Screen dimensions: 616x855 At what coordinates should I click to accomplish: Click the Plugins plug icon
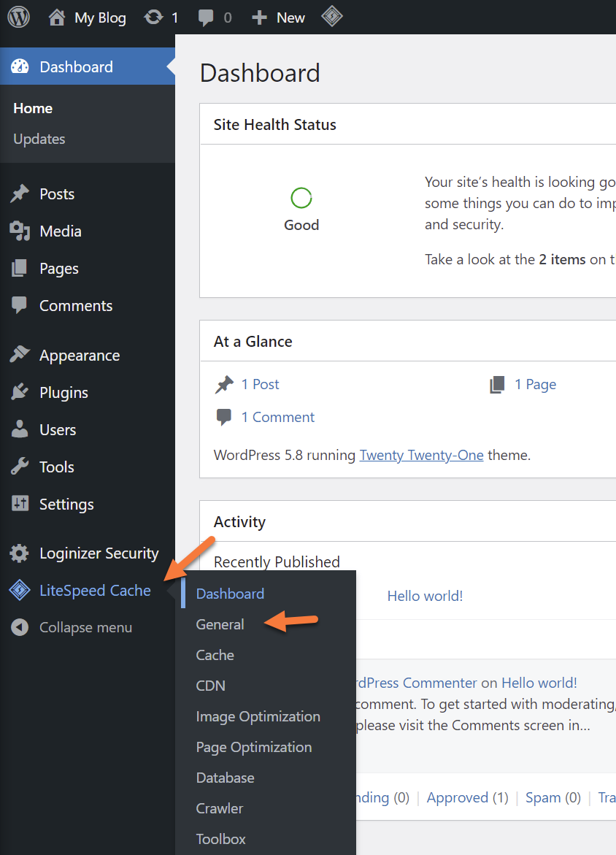click(x=20, y=393)
